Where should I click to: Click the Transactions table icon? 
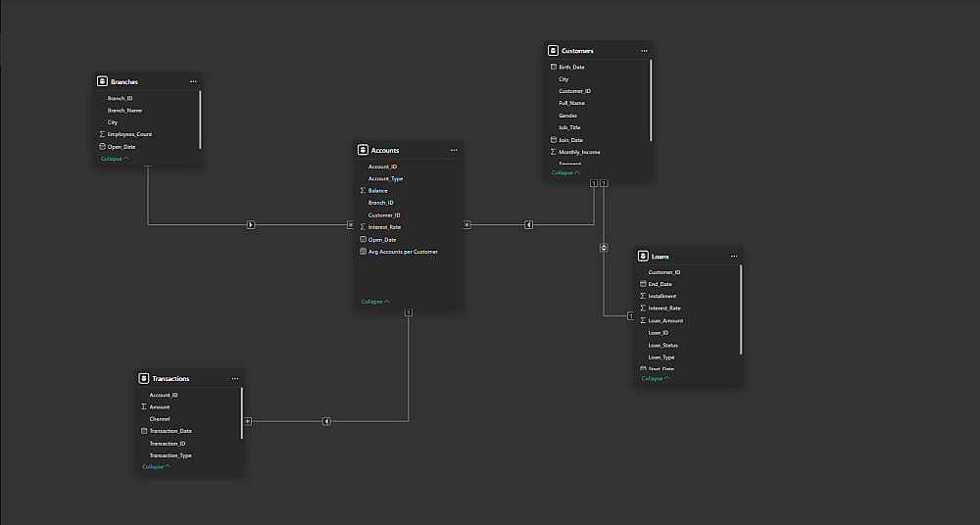pos(143,378)
